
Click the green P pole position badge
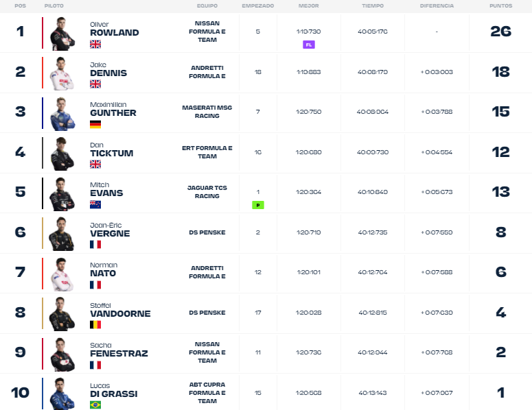[x=258, y=205]
